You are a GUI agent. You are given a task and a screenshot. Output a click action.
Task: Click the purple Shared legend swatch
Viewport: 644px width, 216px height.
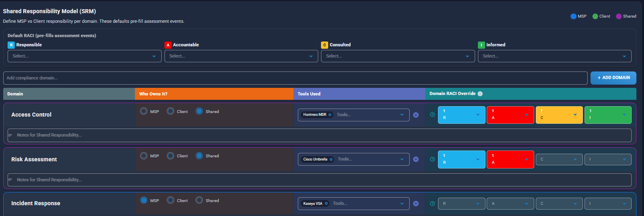pos(619,16)
